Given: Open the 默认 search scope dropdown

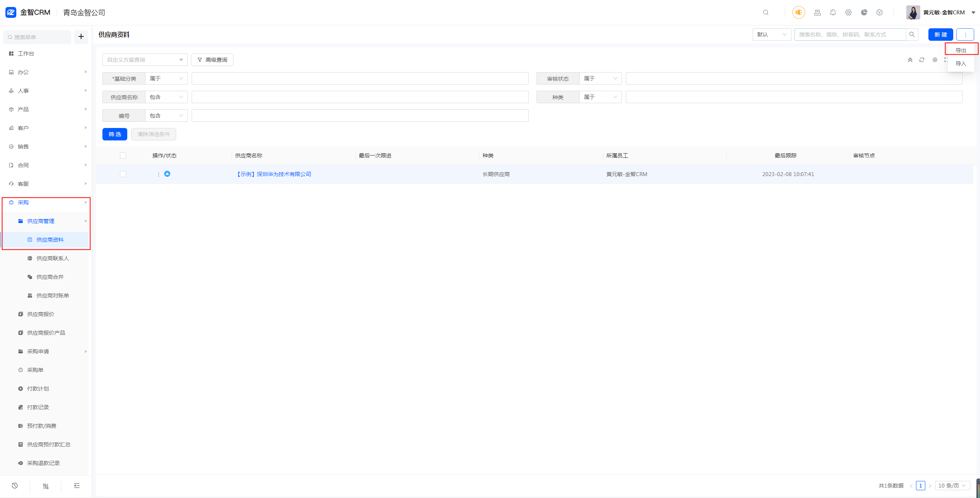Looking at the screenshot, I should coord(772,35).
